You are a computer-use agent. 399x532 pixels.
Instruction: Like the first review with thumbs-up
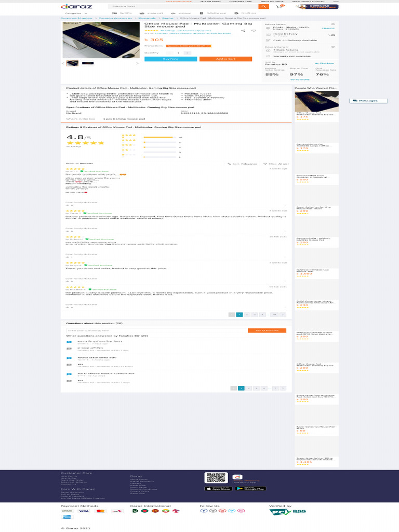(x=67, y=205)
